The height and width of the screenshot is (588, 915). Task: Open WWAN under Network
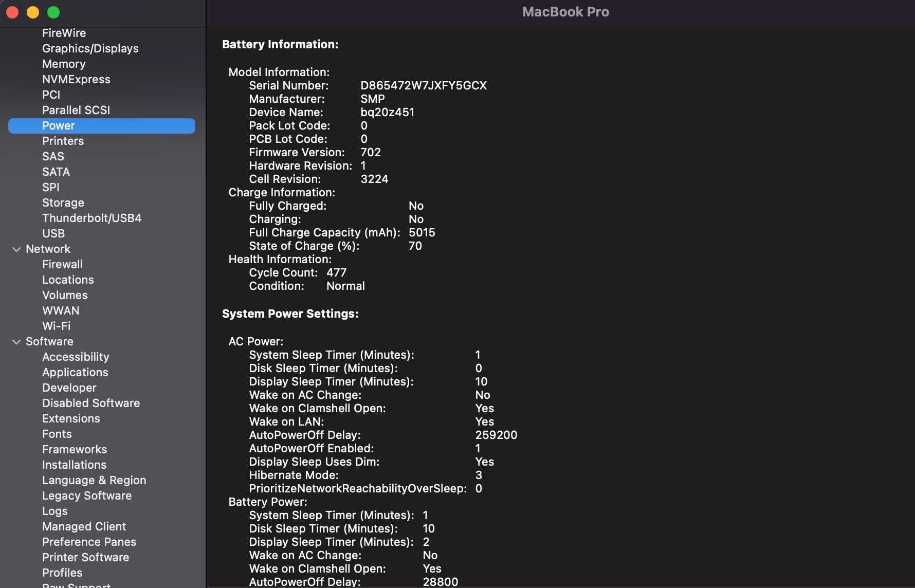[x=61, y=310]
